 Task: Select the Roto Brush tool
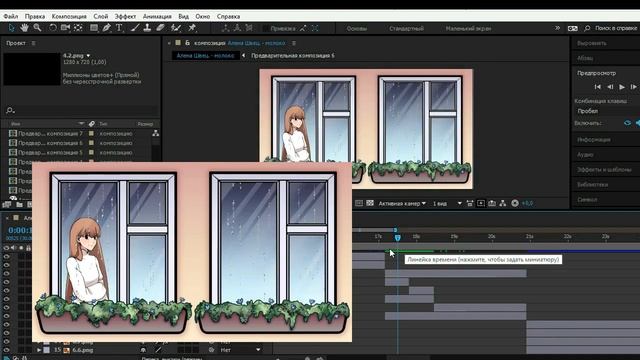(176, 28)
